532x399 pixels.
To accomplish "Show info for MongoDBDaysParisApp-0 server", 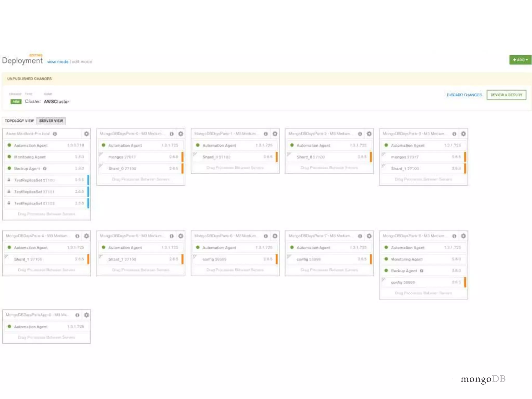I will coord(77,315).
